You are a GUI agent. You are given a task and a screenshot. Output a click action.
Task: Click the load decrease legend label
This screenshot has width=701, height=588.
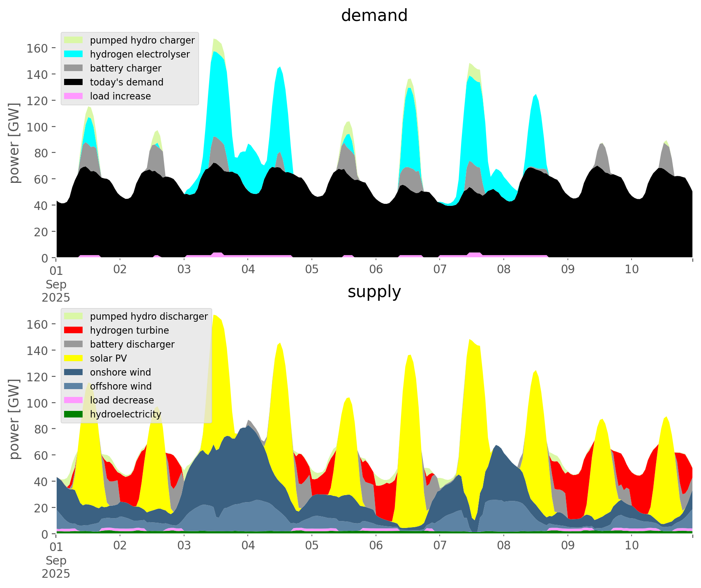122,400
